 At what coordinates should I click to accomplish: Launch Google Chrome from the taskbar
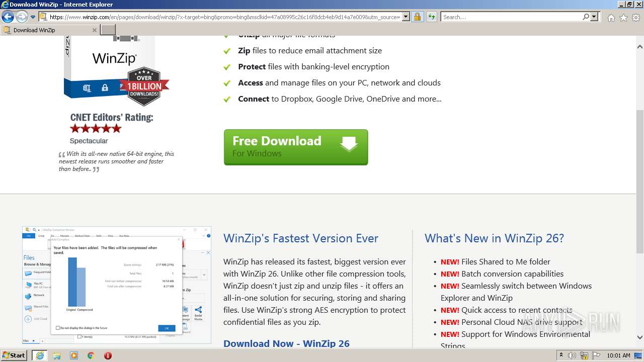(x=91, y=355)
